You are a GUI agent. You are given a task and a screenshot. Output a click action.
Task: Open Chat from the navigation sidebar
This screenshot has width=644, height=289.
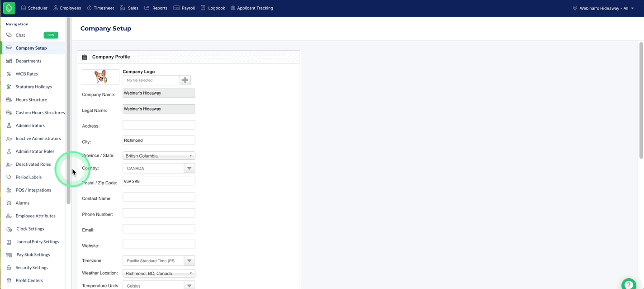pyautogui.click(x=20, y=35)
